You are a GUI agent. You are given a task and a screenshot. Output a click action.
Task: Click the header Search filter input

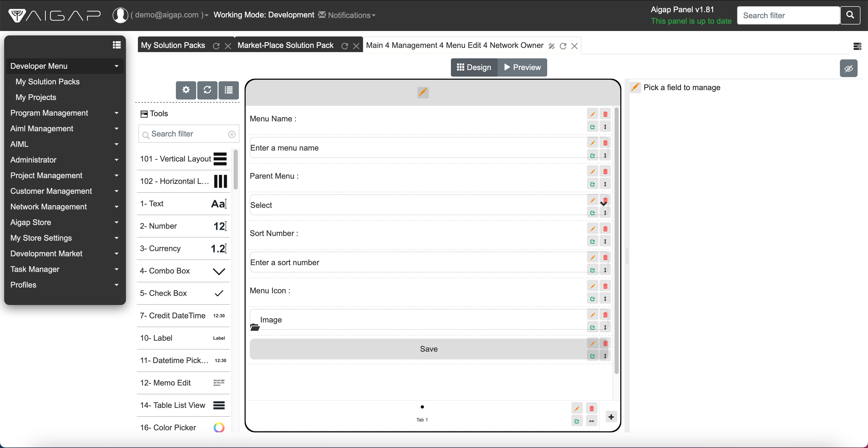tap(788, 15)
